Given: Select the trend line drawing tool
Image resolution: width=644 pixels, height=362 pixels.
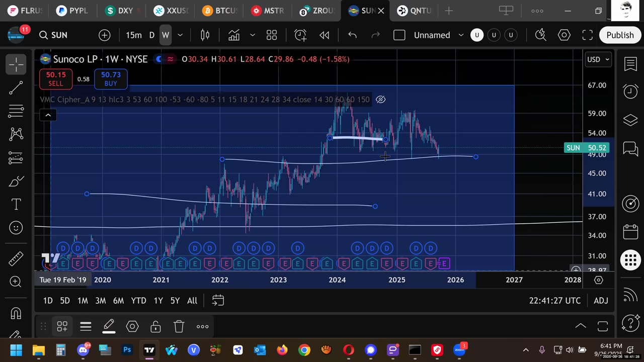Looking at the screenshot, I should (16, 88).
